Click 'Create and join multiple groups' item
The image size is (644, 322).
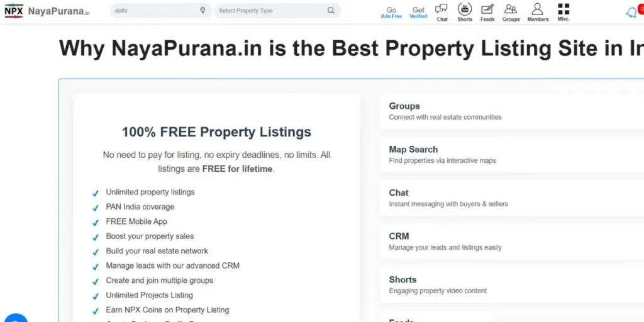click(x=159, y=280)
